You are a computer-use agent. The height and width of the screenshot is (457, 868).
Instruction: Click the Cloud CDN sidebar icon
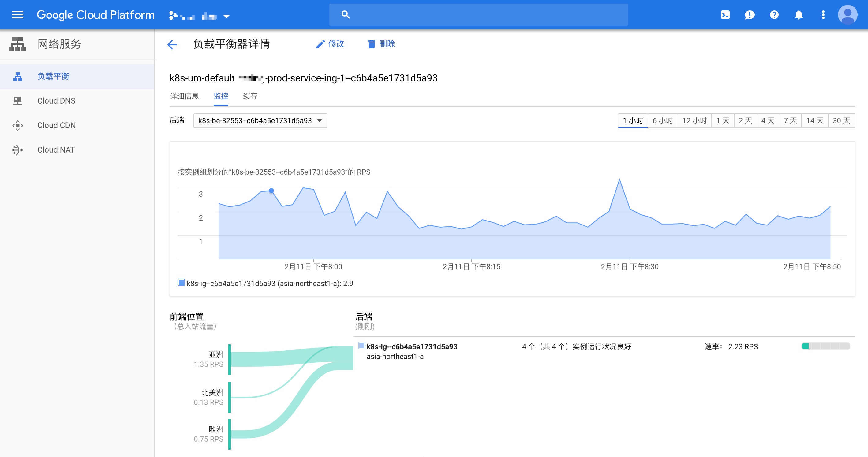coord(17,126)
